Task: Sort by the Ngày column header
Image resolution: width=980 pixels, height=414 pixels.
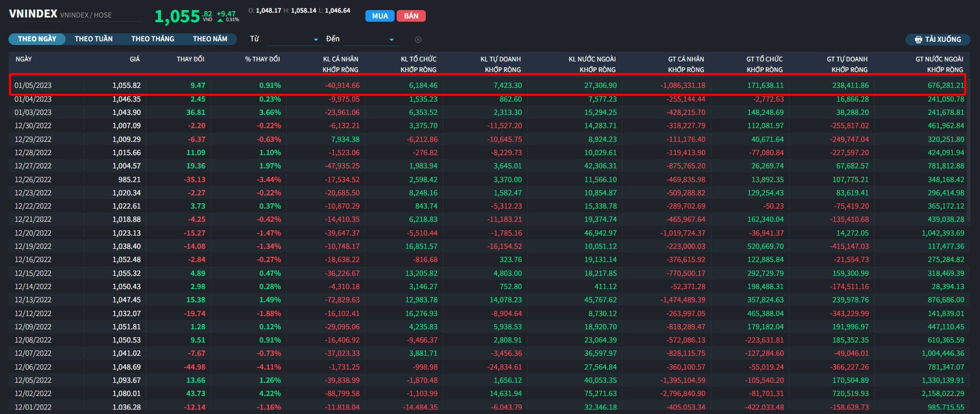Action: [23, 59]
